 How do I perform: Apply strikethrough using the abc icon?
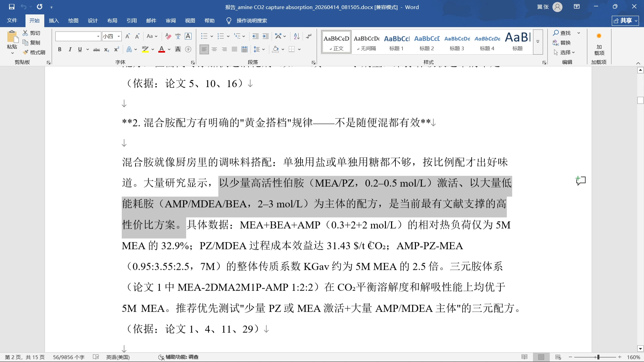pyautogui.click(x=96, y=50)
